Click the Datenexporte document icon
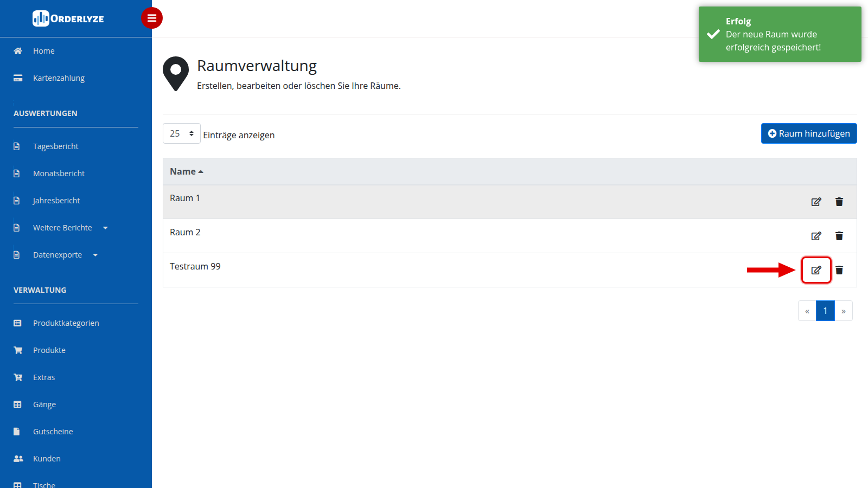The image size is (868, 488). [x=16, y=255]
